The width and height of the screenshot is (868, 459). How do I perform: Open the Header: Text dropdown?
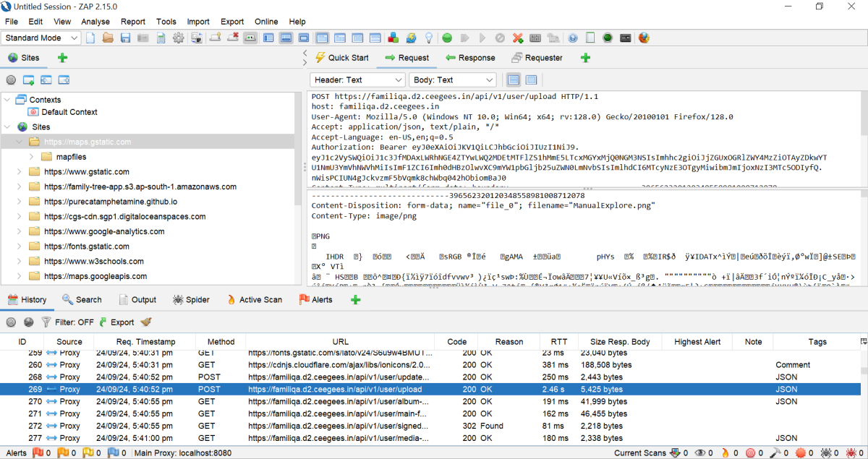pyautogui.click(x=358, y=80)
